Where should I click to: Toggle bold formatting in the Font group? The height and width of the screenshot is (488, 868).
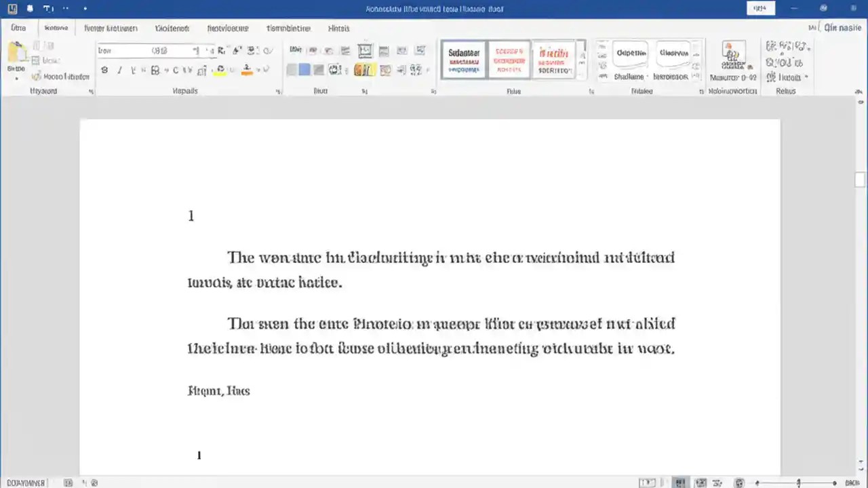(104, 70)
